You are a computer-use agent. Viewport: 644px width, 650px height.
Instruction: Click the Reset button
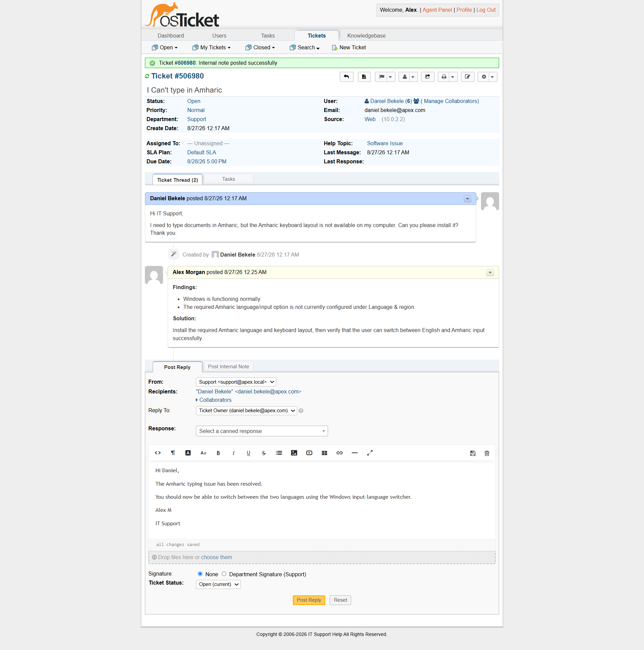pyautogui.click(x=340, y=600)
